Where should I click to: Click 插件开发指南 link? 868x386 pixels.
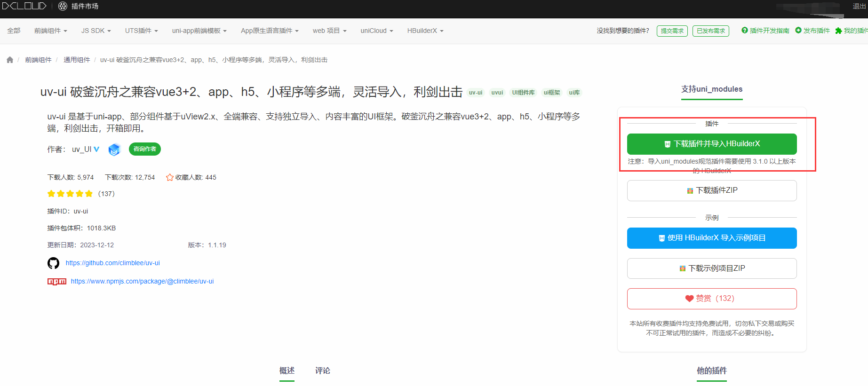tap(769, 31)
